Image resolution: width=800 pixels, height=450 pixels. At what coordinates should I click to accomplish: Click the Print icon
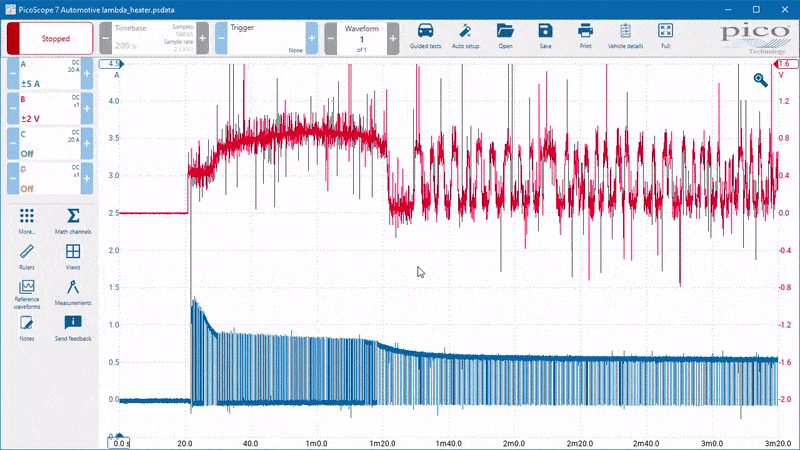point(585,31)
